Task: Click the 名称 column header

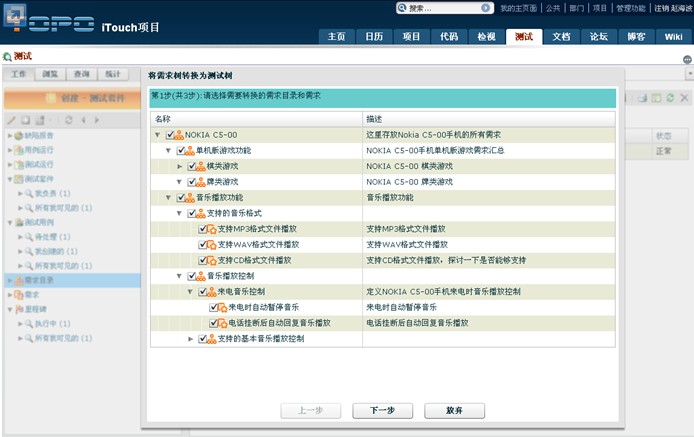Action: (x=256, y=119)
